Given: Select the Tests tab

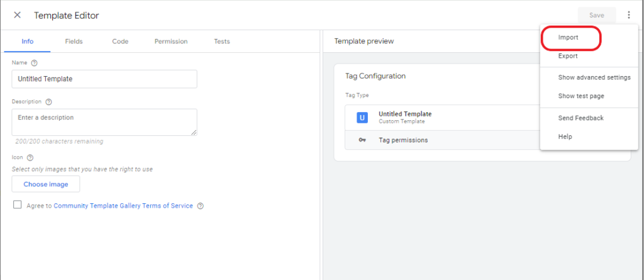Looking at the screenshot, I should (221, 42).
